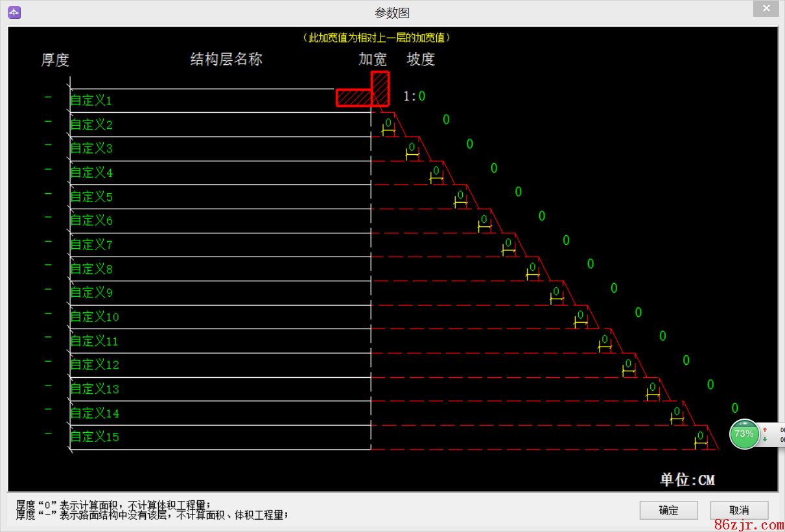The width and height of the screenshot is (785, 532).
Task: Click thickness dash left of 自定义2
Action: 48,121
